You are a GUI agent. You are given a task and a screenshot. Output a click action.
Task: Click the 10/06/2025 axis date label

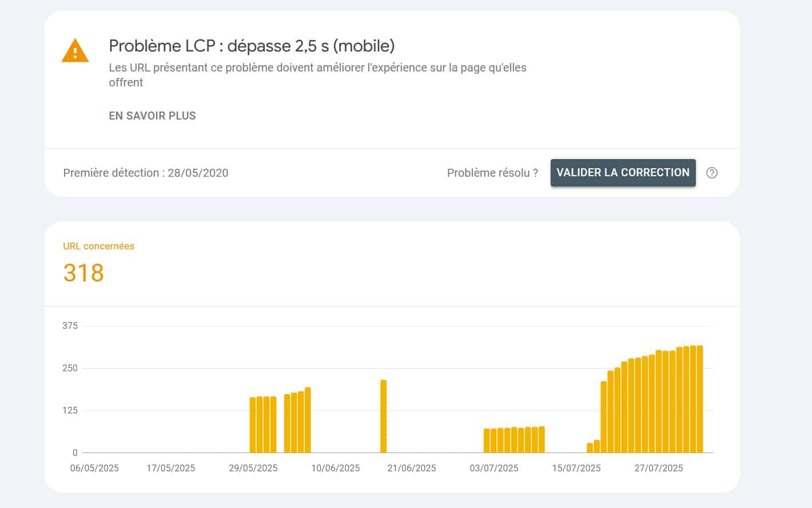pos(336,468)
